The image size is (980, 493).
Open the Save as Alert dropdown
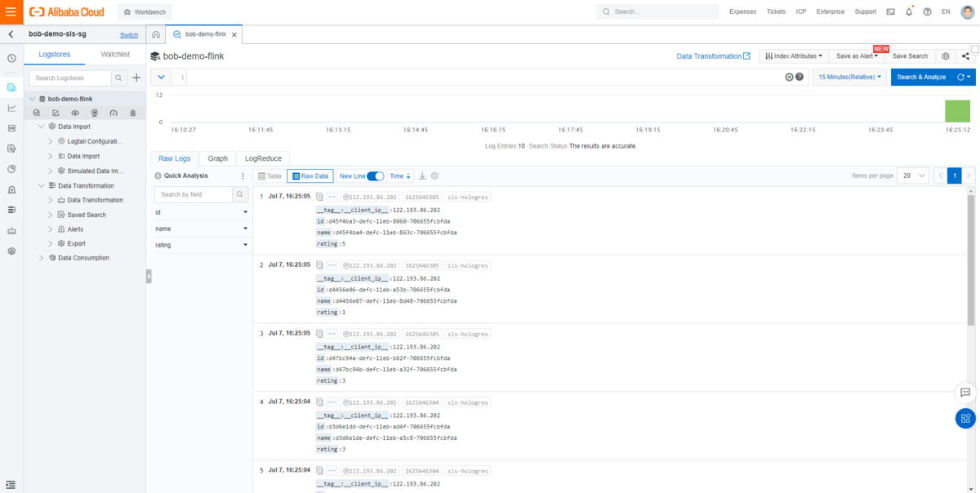click(x=857, y=56)
